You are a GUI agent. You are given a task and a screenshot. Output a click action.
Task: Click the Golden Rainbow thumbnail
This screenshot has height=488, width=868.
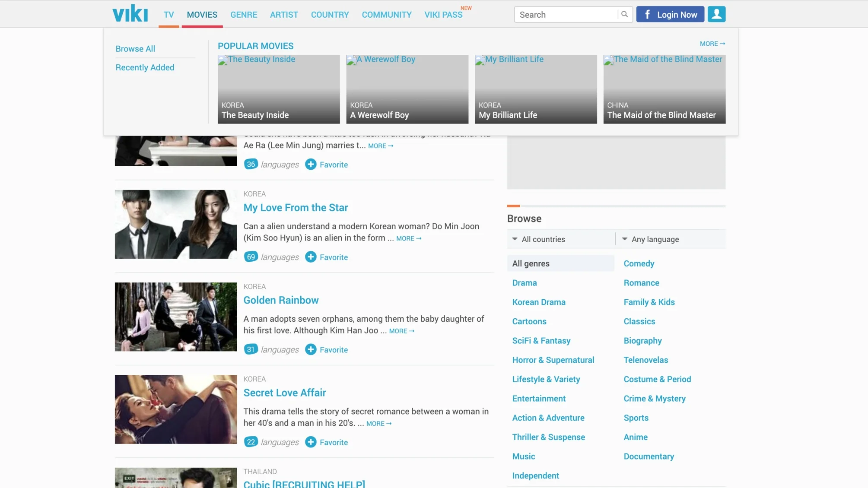(176, 317)
